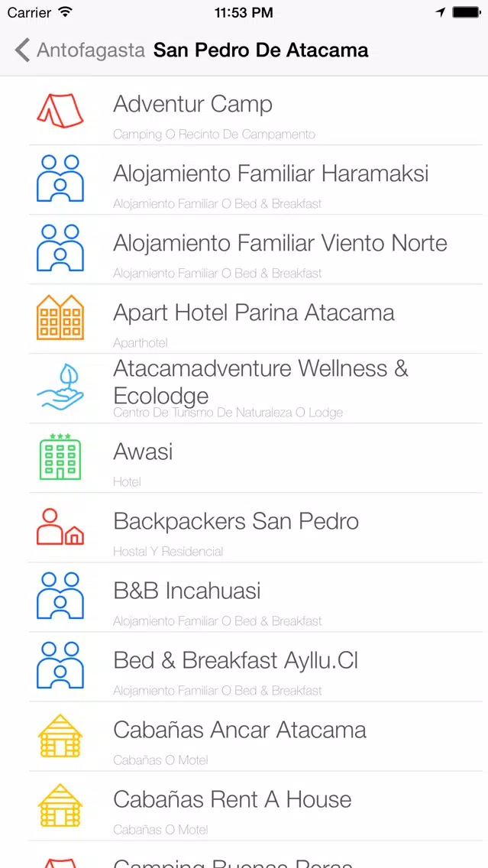Select the Awasi hotel entry

tap(143, 452)
